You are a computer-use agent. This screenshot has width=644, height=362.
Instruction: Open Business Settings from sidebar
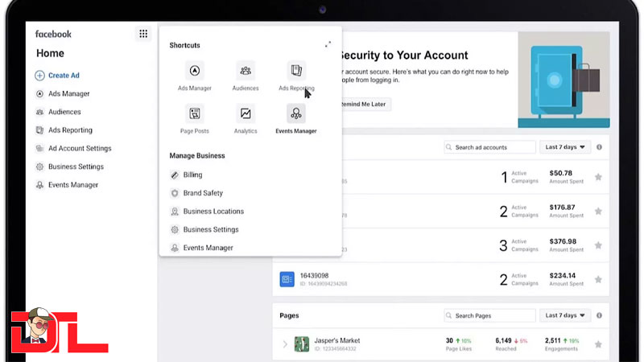76,167
